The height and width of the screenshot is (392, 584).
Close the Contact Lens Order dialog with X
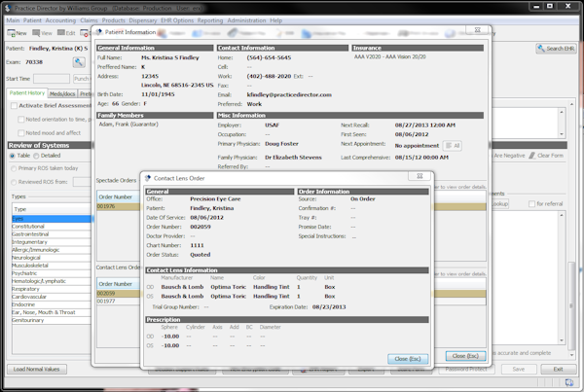click(420, 176)
